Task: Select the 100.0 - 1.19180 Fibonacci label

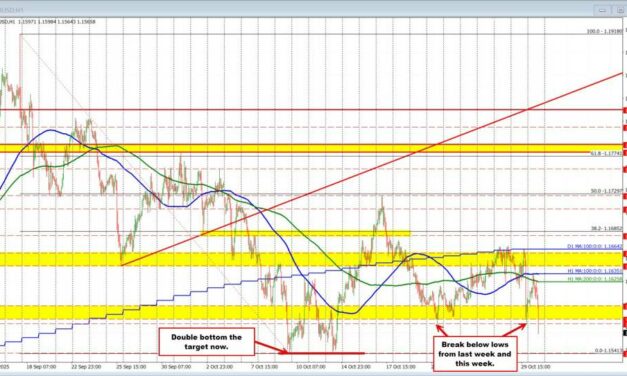Action: (605, 31)
